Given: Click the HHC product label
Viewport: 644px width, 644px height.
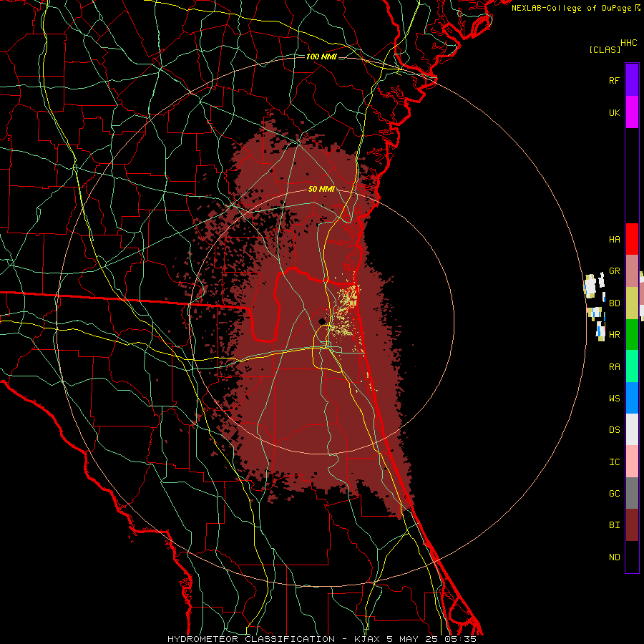Looking at the screenshot, I should coord(629,43).
